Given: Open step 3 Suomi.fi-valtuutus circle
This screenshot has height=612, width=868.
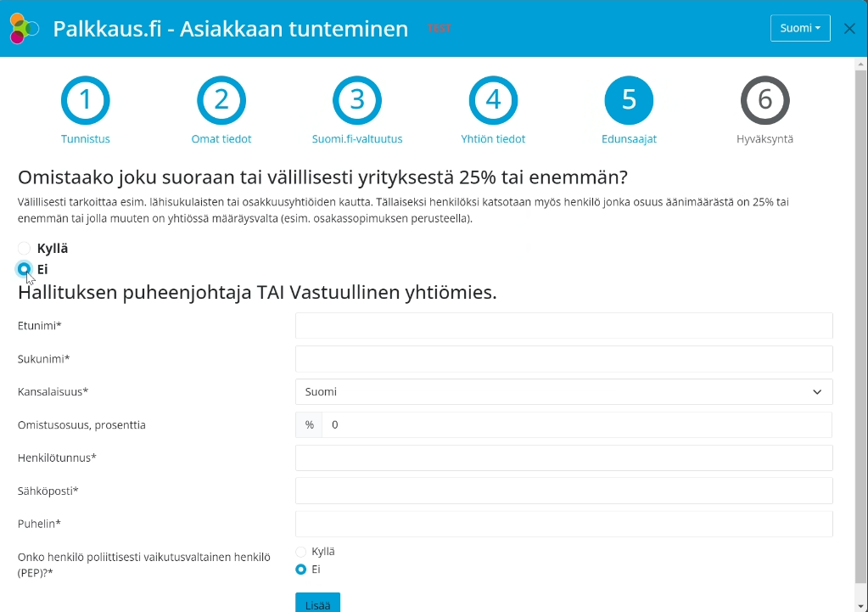Looking at the screenshot, I should coord(357,100).
